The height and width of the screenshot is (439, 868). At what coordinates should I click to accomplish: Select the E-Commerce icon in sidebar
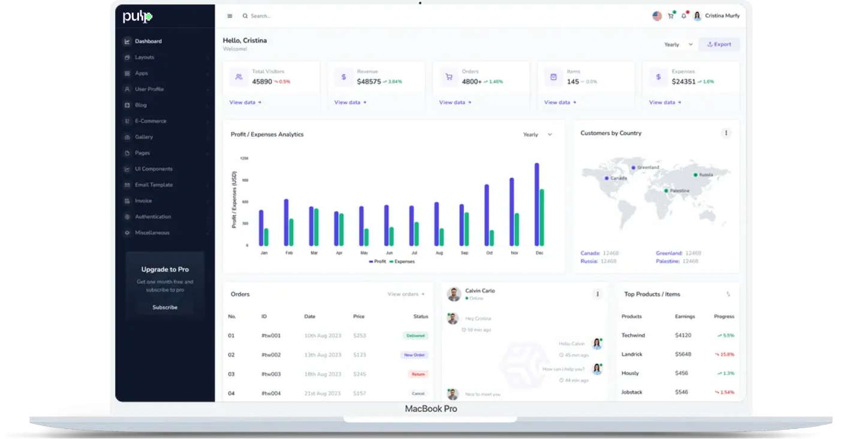click(x=127, y=121)
